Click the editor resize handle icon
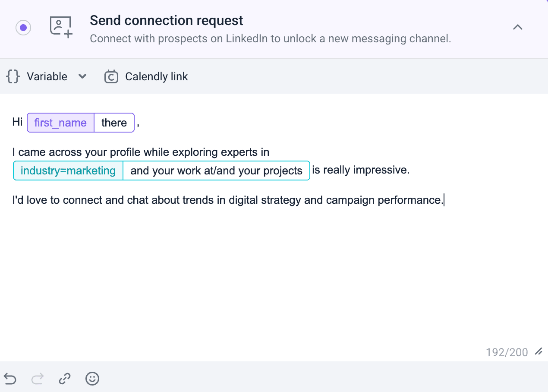The height and width of the screenshot is (392, 548). click(538, 352)
